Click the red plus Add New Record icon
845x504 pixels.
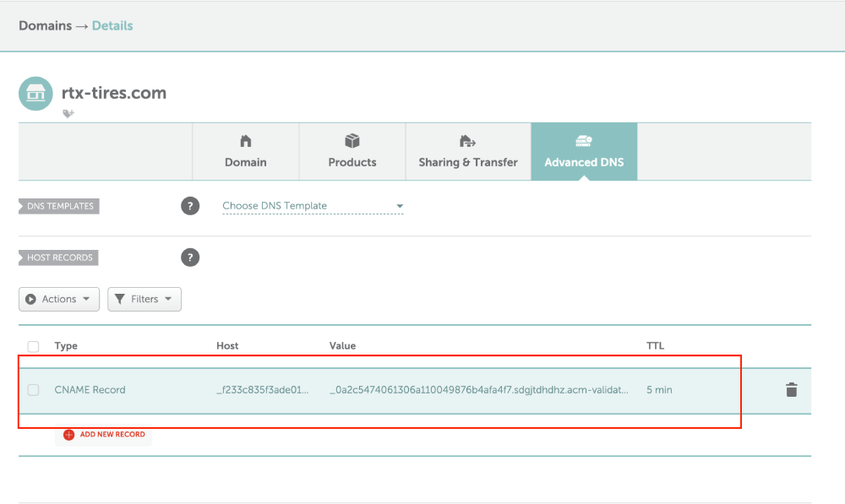[x=68, y=435]
